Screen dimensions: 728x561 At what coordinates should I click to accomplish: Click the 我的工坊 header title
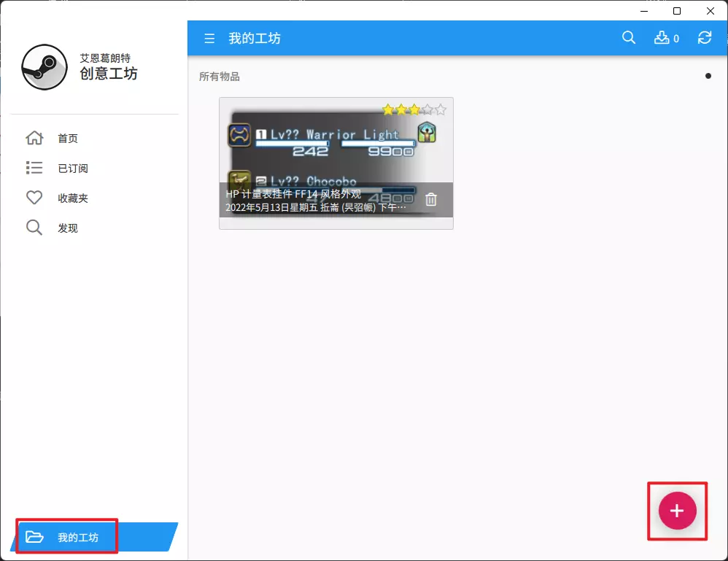tap(255, 39)
